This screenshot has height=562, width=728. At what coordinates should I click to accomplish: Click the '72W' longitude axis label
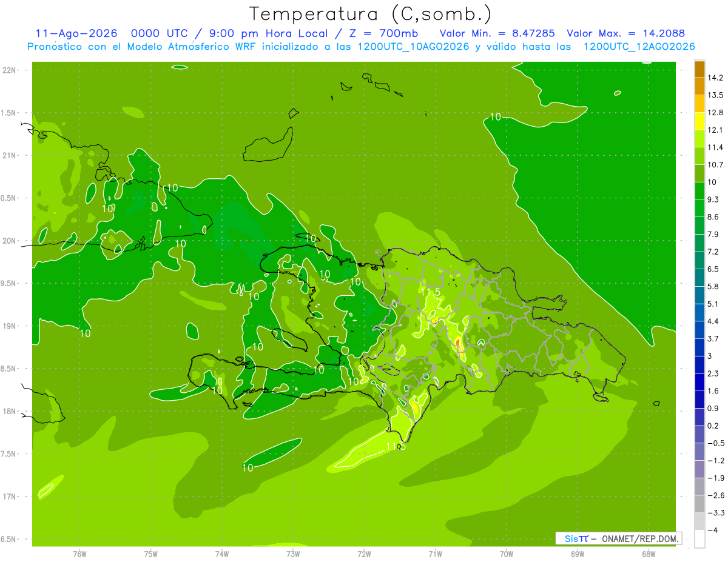point(364,554)
